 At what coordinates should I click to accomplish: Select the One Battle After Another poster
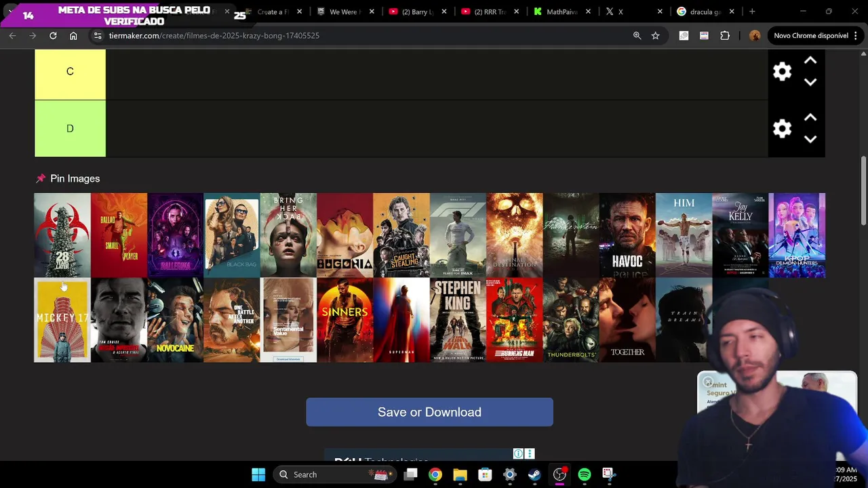coord(232,320)
